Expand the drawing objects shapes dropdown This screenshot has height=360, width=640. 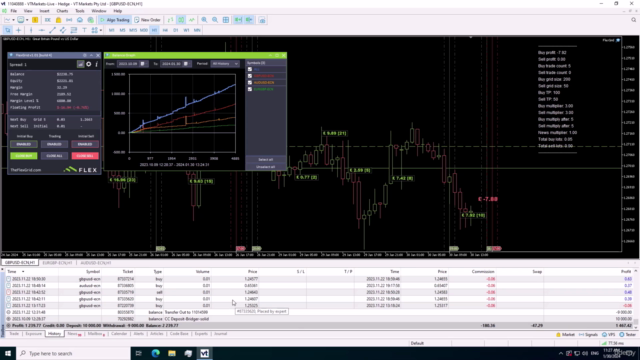coord(100,30)
